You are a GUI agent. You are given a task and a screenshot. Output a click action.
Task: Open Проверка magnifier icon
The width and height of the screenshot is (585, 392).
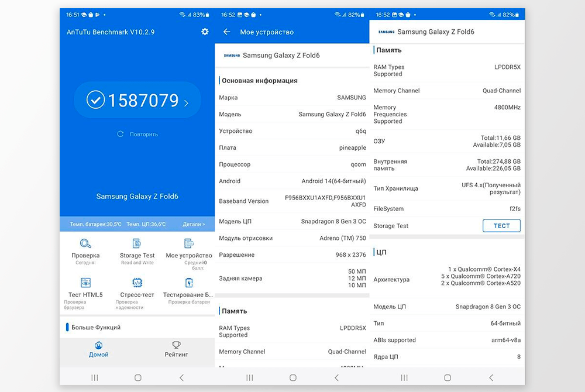[85, 243]
